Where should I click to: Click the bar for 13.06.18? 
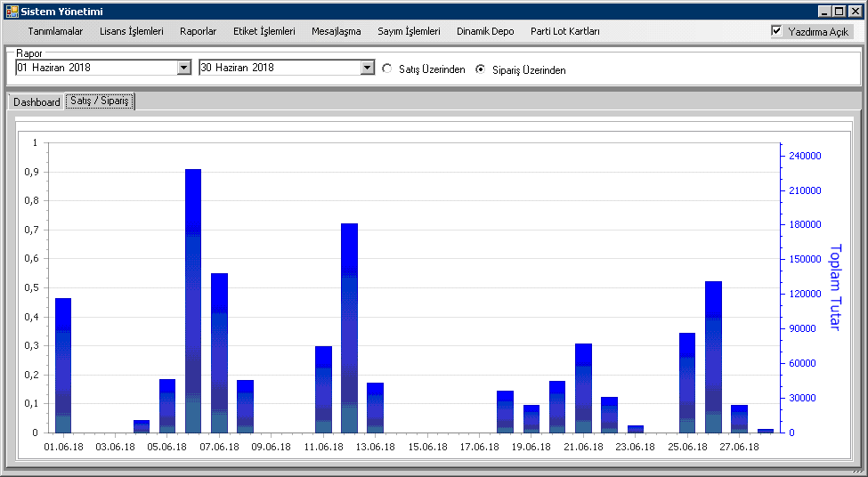376,408
